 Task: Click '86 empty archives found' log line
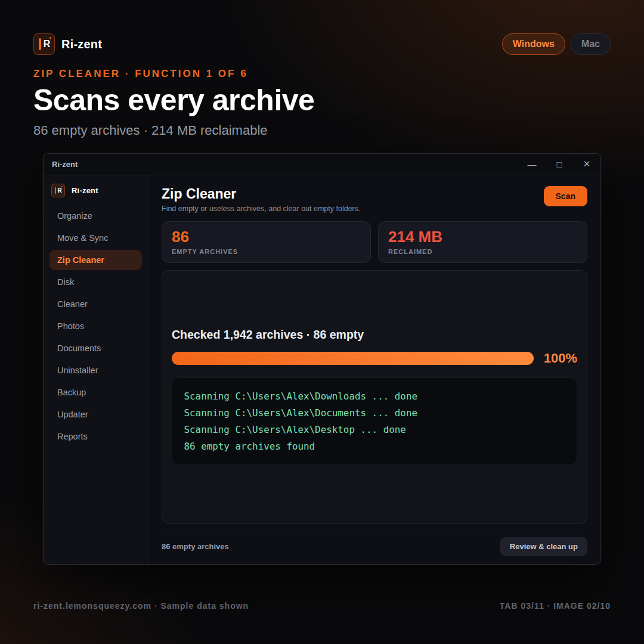point(249,447)
